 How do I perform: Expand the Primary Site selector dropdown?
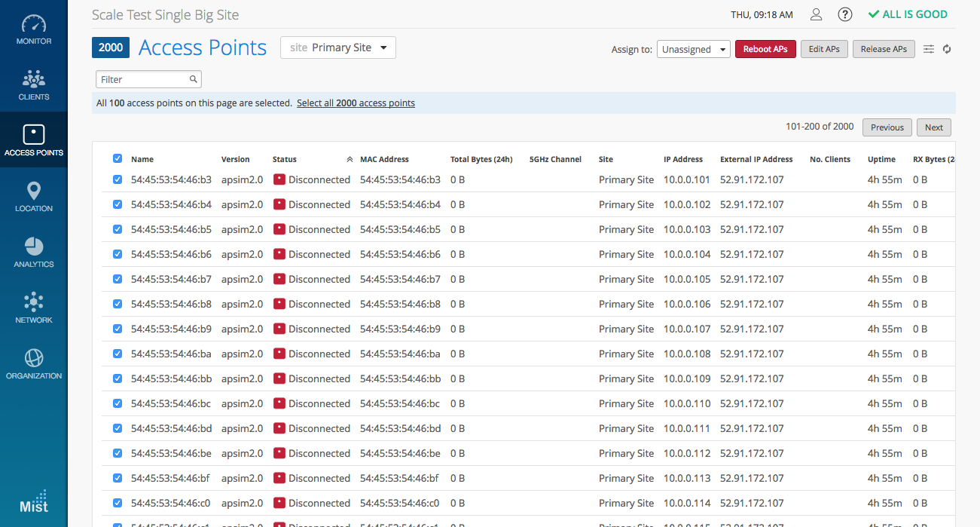click(x=338, y=47)
